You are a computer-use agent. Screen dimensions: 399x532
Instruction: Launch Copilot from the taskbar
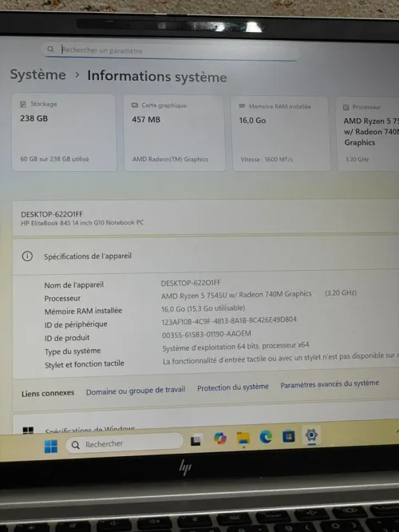(220, 439)
